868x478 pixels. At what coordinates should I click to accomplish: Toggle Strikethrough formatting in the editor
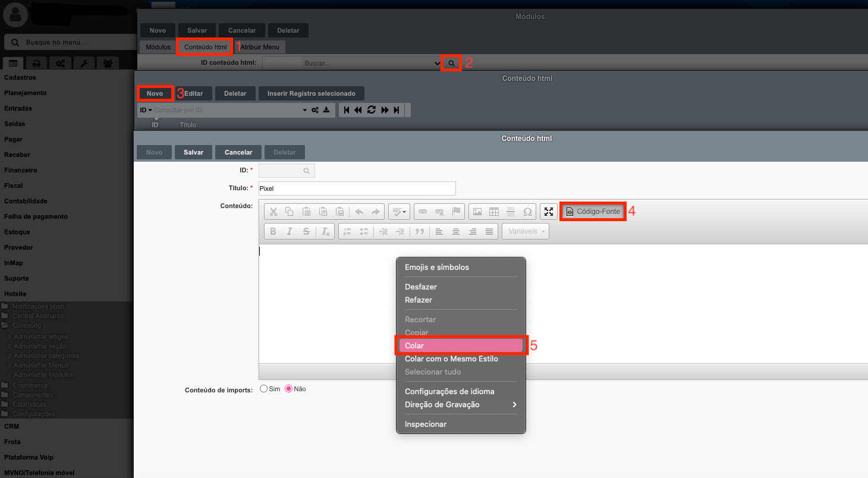pos(306,231)
